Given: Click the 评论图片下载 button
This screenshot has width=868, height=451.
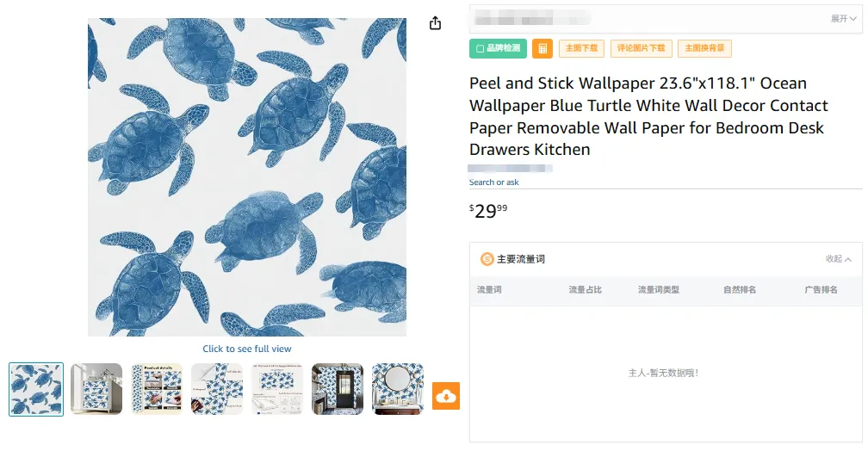Looking at the screenshot, I should [x=642, y=49].
